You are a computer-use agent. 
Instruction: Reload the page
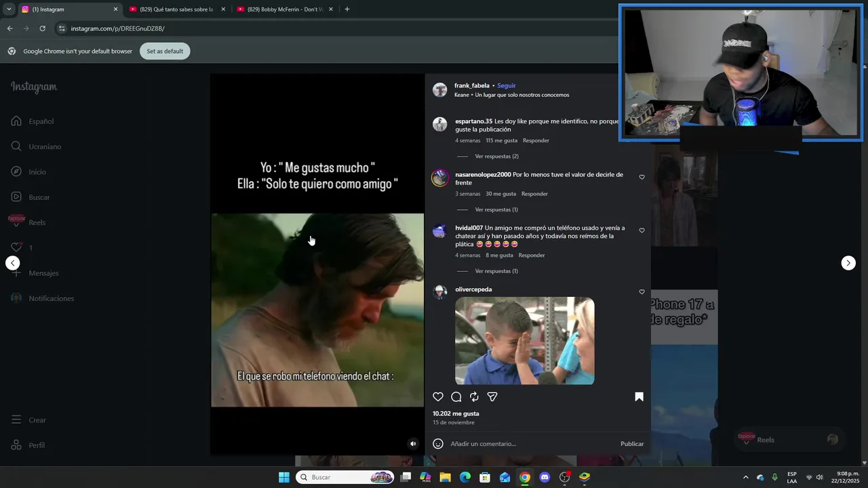(42, 28)
